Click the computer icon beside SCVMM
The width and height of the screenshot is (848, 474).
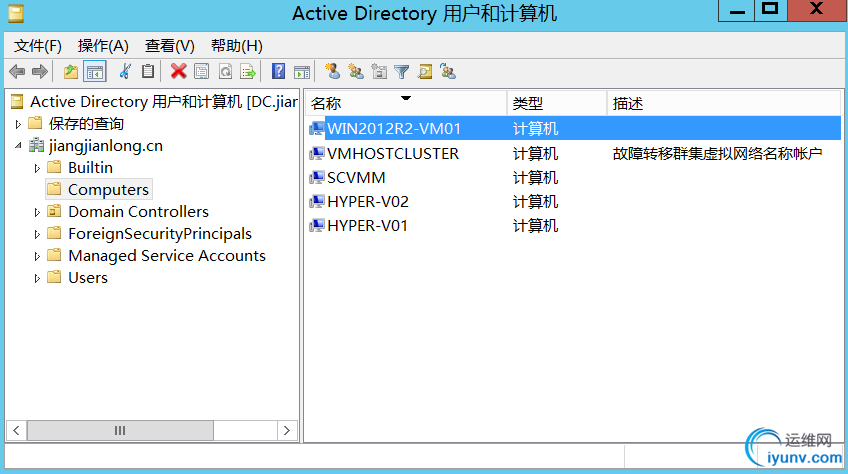point(316,177)
